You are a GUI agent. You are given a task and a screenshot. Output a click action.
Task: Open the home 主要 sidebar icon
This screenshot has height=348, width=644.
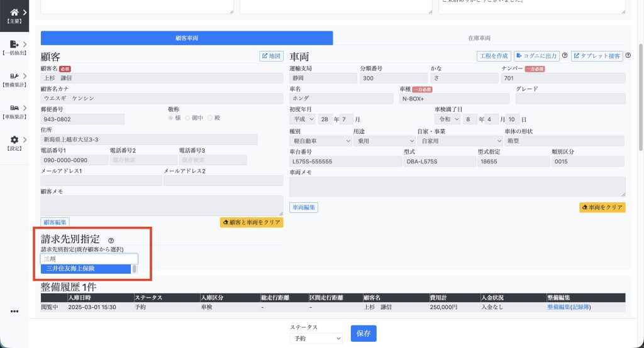coord(14,13)
